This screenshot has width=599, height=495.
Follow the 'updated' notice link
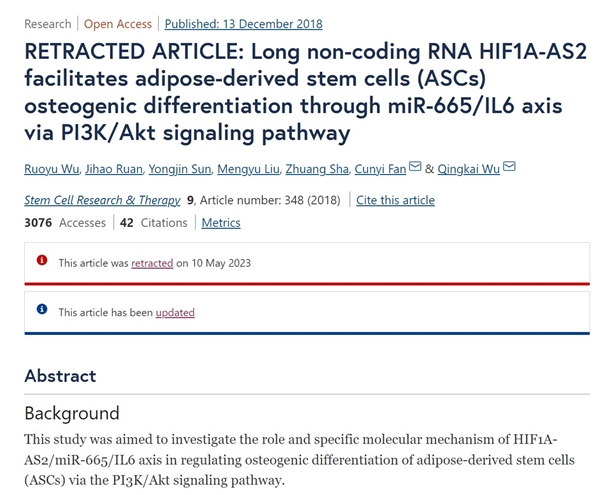click(x=175, y=312)
